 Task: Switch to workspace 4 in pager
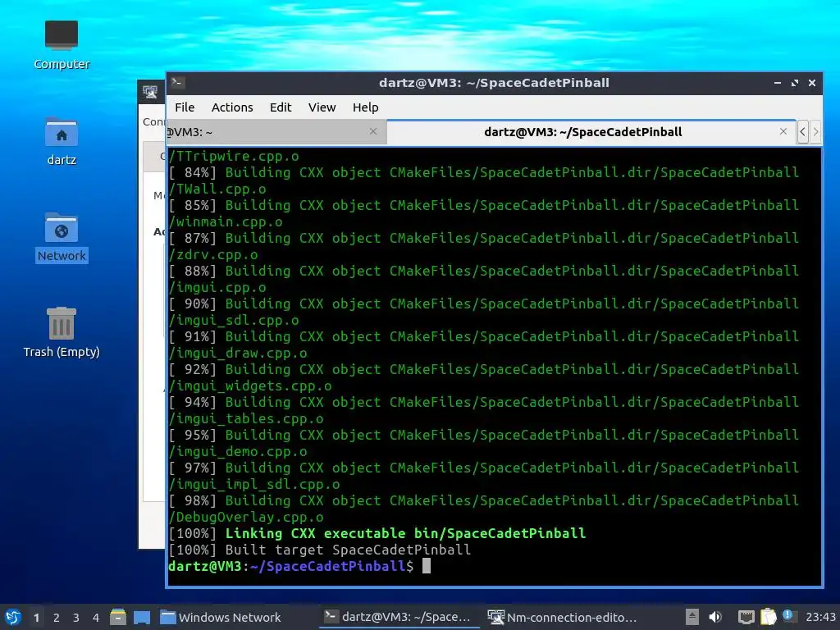pyautogui.click(x=96, y=618)
